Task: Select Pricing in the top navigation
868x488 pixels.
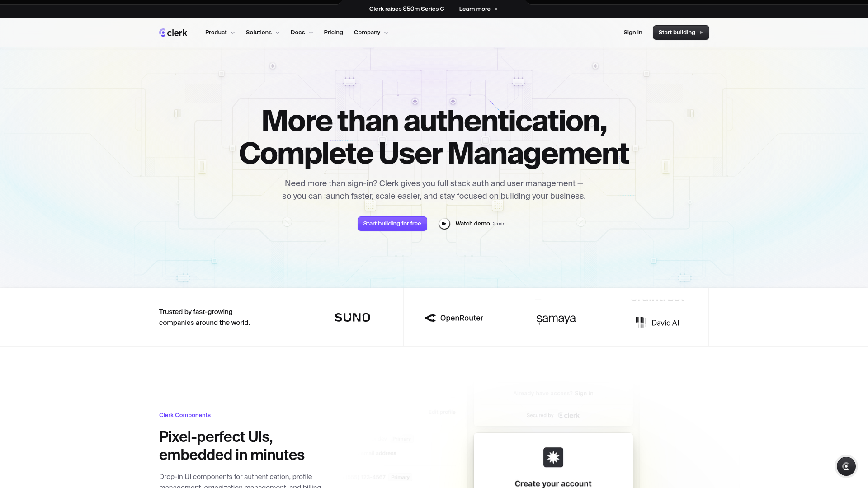Action: (x=333, y=32)
